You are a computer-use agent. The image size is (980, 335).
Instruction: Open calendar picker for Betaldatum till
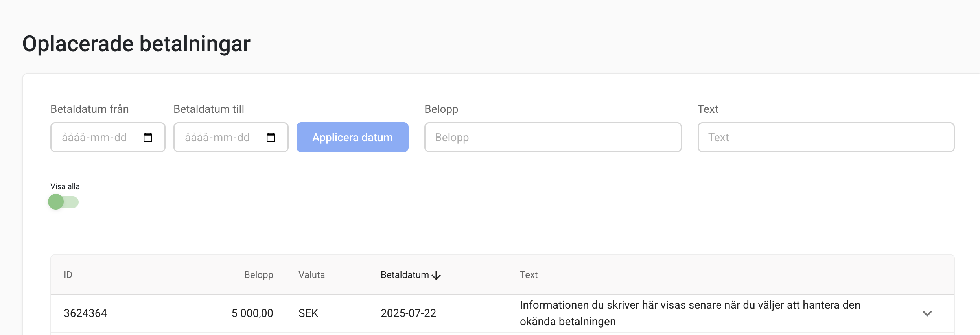click(x=271, y=137)
